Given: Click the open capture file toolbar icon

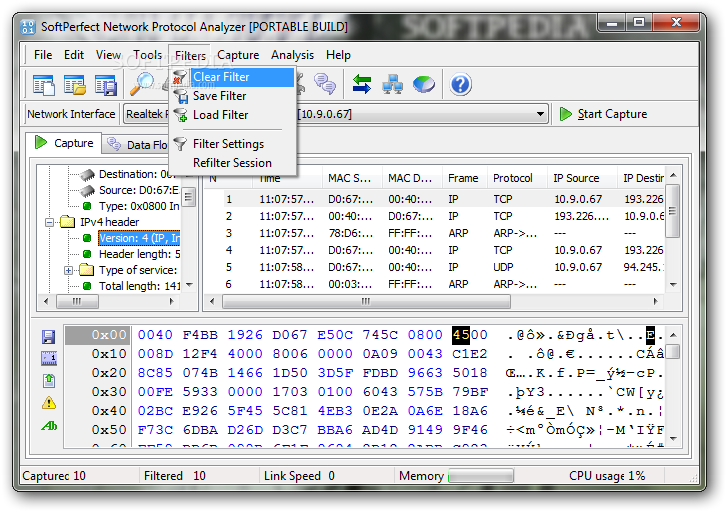Looking at the screenshot, I should tap(75, 85).
